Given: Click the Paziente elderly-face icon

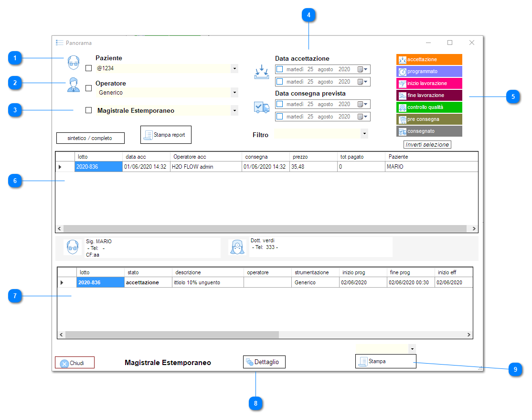Looking at the screenshot, I should [x=73, y=63].
